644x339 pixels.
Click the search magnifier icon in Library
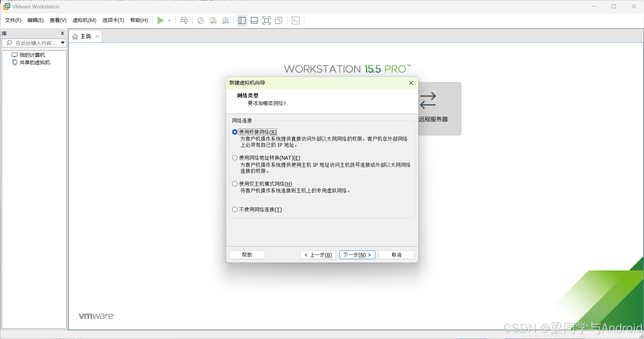point(9,43)
